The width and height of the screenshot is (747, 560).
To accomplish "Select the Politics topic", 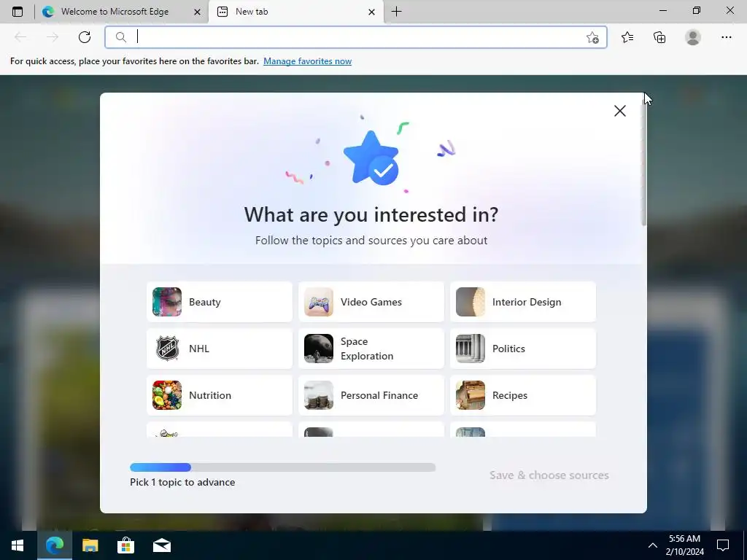I will [523, 349].
